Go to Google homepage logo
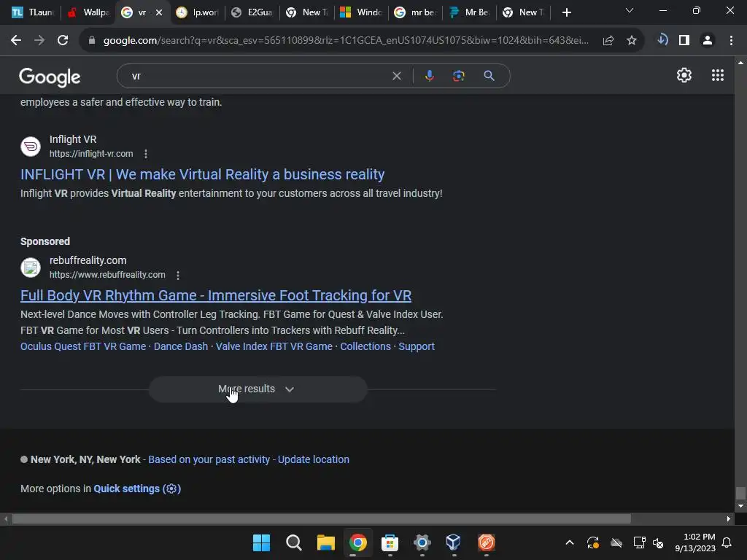The image size is (747, 560). tap(50, 77)
